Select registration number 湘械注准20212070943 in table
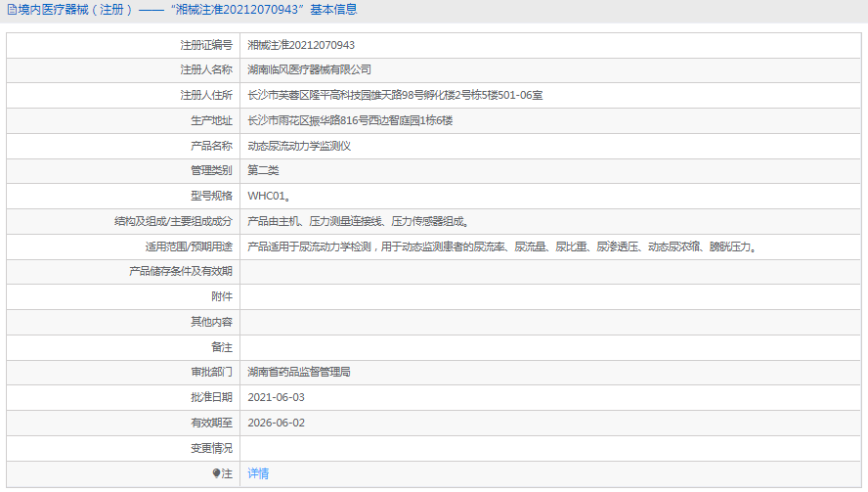Screen dimensions: 868x492 click(301, 45)
